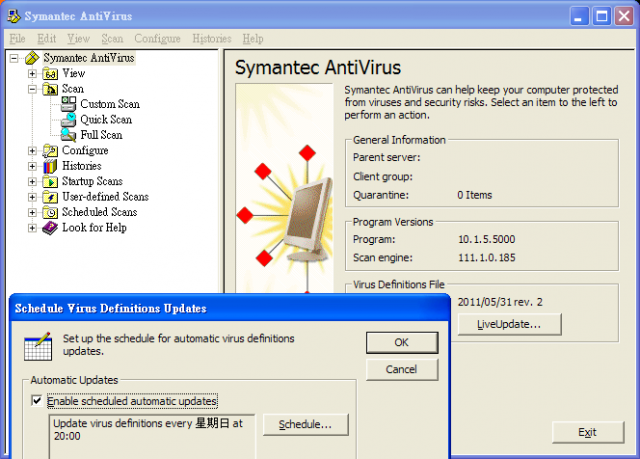This screenshot has height=459, width=640.
Task: Expand the Scheduled Scans tree node
Action: point(32,212)
